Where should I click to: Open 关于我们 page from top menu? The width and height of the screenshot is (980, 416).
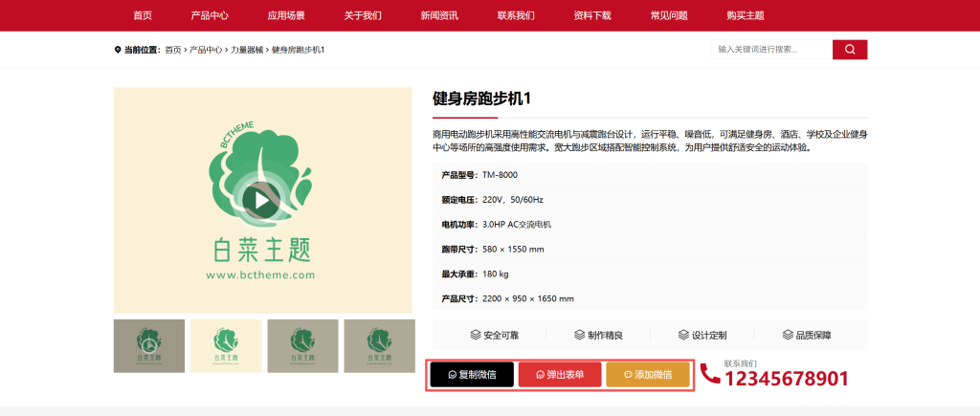click(x=363, y=15)
